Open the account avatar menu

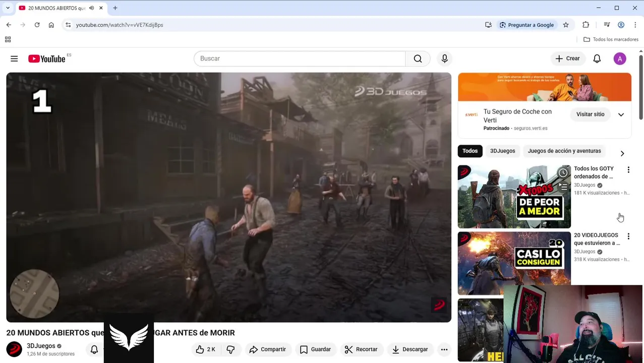620,58
